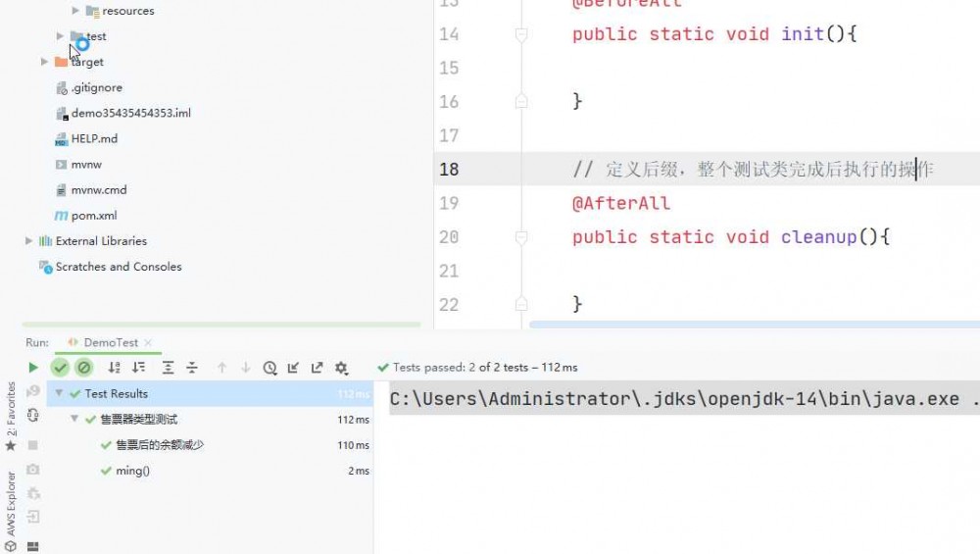Go to next failed test arrow
980x554 pixels.
[246, 368]
